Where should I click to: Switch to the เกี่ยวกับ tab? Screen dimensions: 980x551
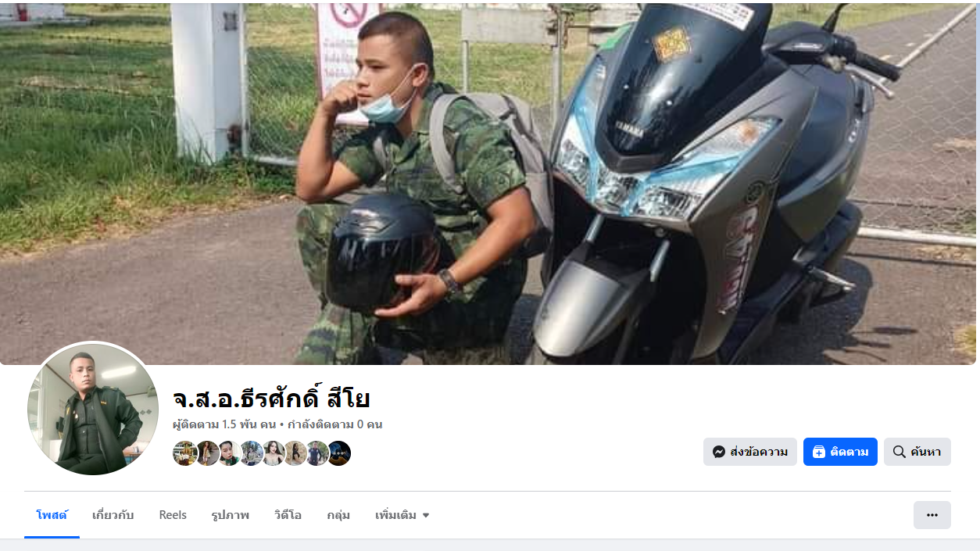(113, 515)
